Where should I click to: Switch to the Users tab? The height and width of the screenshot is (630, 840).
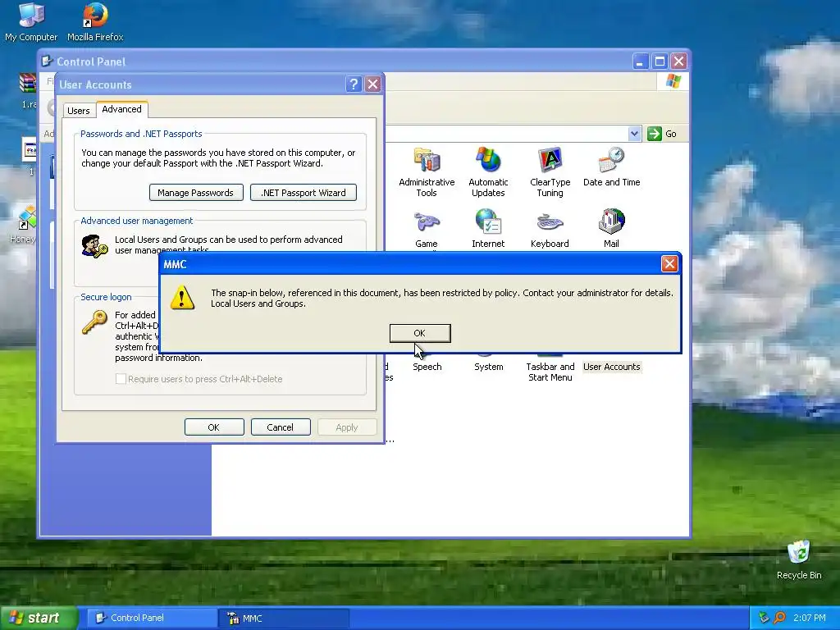[79, 111]
